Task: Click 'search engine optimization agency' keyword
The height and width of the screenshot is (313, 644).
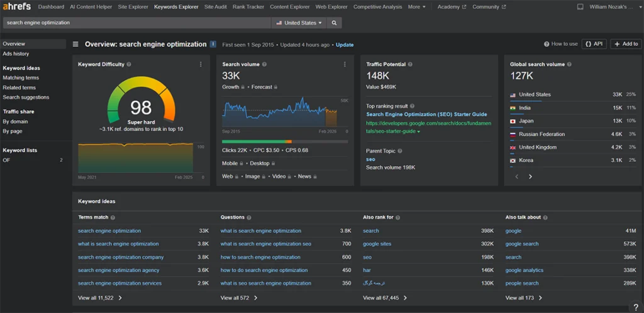Action: click(x=119, y=270)
